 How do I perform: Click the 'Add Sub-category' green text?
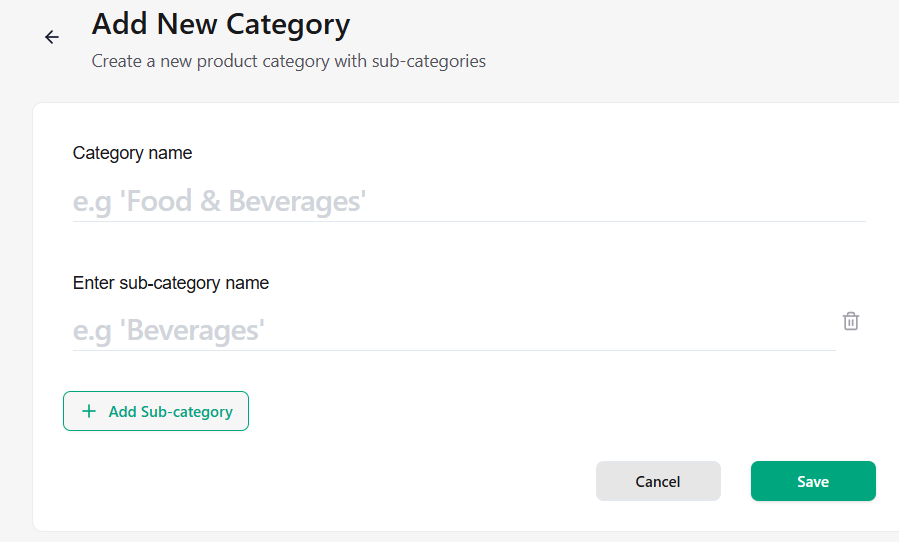(171, 412)
